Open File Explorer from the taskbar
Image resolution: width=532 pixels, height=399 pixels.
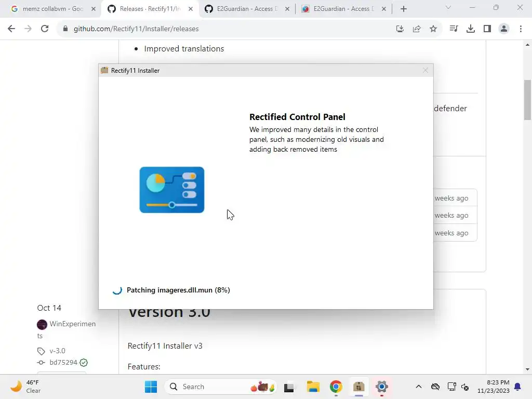pos(313,387)
